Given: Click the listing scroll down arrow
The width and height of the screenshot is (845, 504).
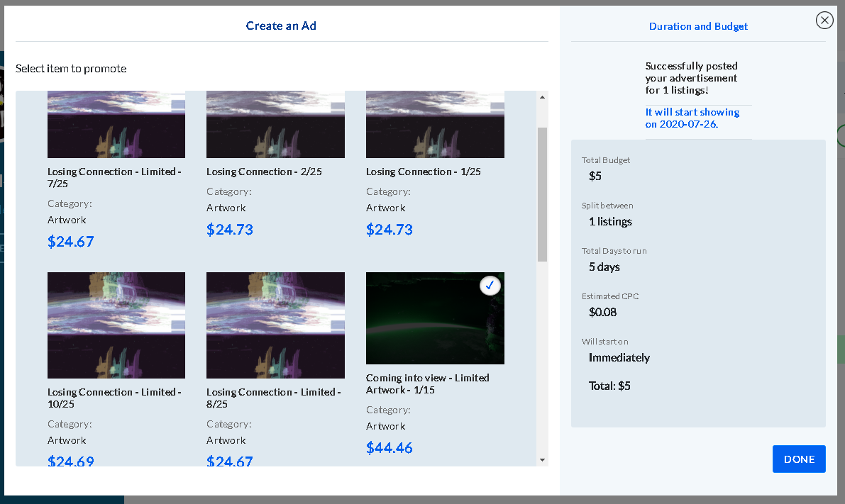Looking at the screenshot, I should click(542, 460).
